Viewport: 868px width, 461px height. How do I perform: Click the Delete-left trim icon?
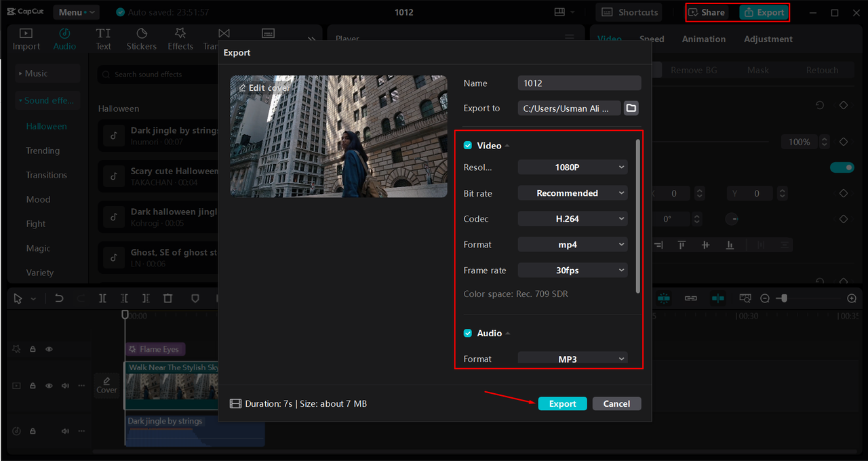124,298
